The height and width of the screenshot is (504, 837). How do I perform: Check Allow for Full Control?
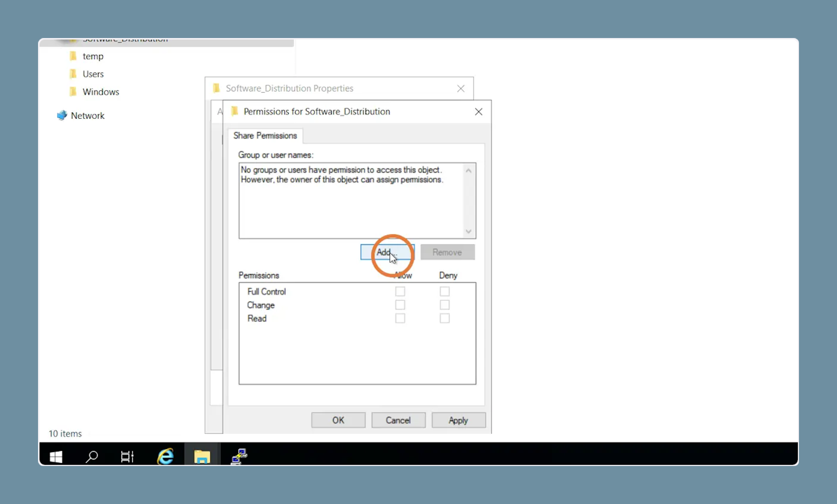pyautogui.click(x=400, y=291)
